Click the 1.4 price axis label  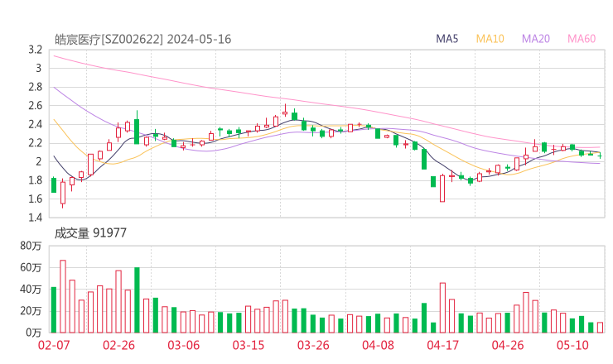[35, 217]
